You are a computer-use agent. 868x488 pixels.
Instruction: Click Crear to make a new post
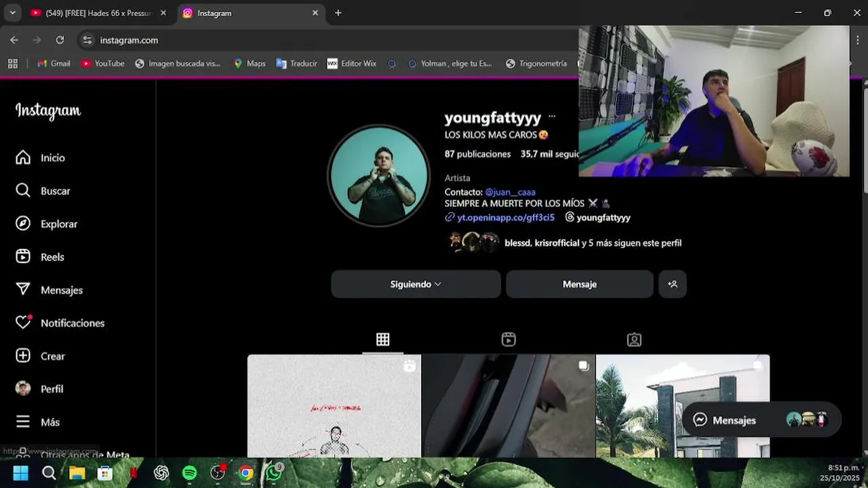pyautogui.click(x=40, y=356)
